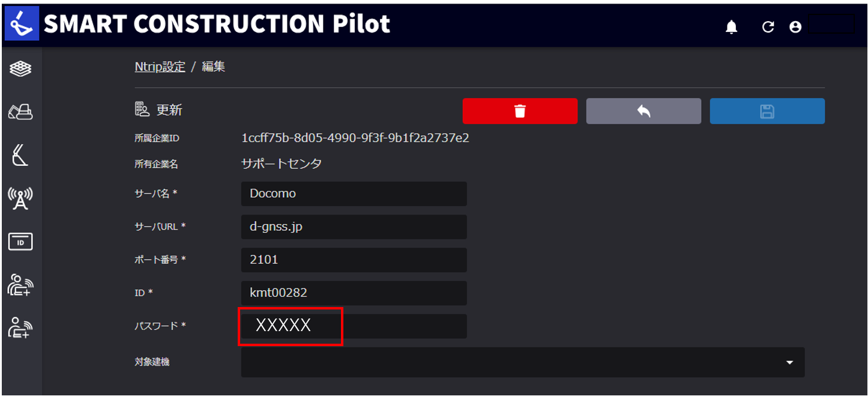Click the ポート番号 field showing 2101
Image resolution: width=868 pixels, height=405 pixels.
[354, 260]
